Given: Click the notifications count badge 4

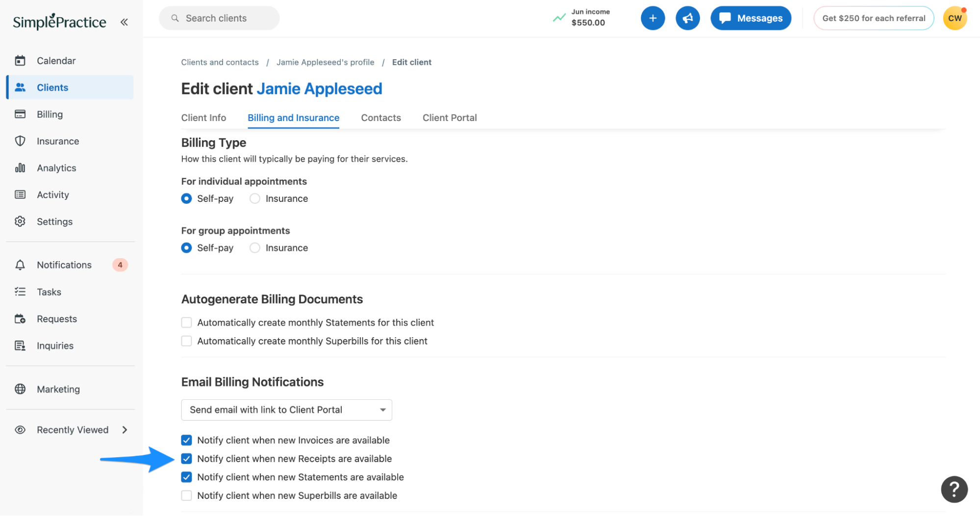Looking at the screenshot, I should (120, 265).
